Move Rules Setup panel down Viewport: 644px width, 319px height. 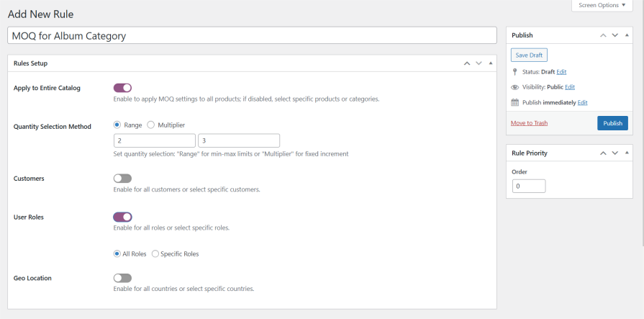point(479,63)
